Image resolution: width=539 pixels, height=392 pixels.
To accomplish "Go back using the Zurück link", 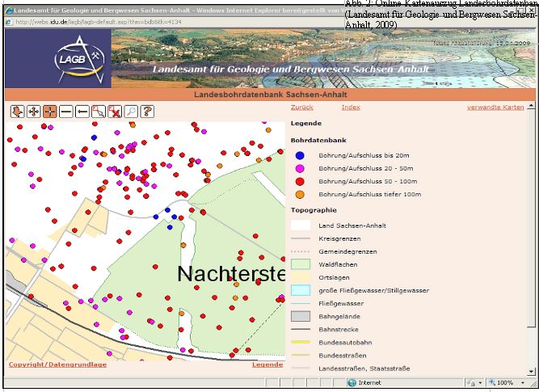I will (x=301, y=107).
